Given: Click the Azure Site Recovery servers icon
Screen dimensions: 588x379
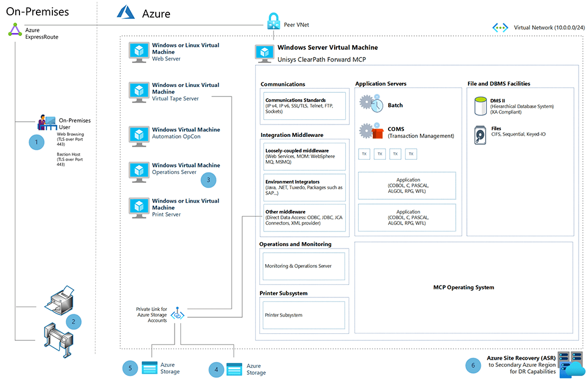Looking at the screenshot, I should 572,364.
